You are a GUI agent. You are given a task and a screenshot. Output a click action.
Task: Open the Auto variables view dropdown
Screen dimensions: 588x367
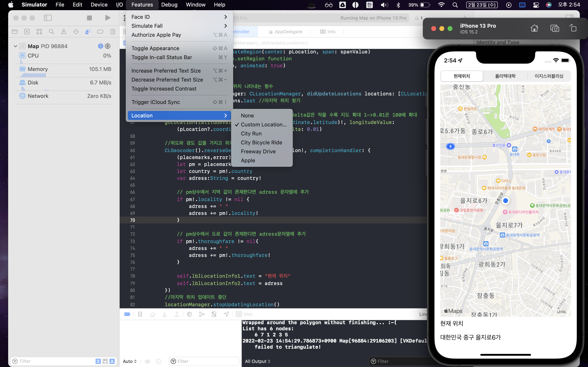point(130,361)
